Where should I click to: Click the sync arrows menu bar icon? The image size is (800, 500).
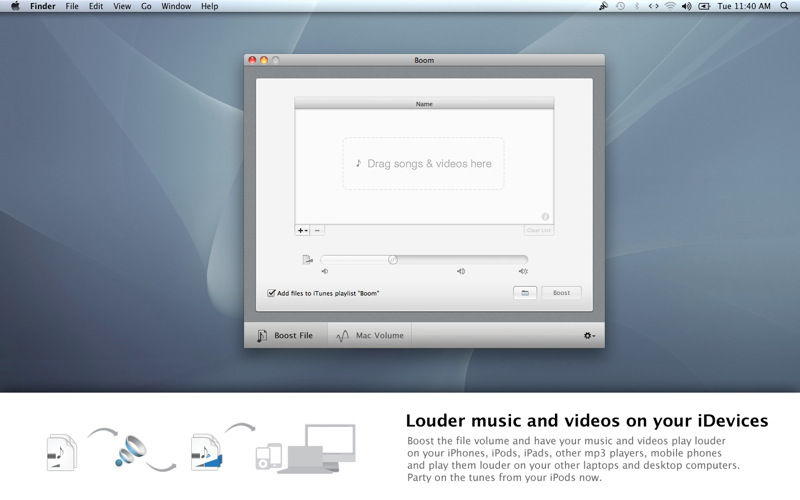(x=654, y=6)
